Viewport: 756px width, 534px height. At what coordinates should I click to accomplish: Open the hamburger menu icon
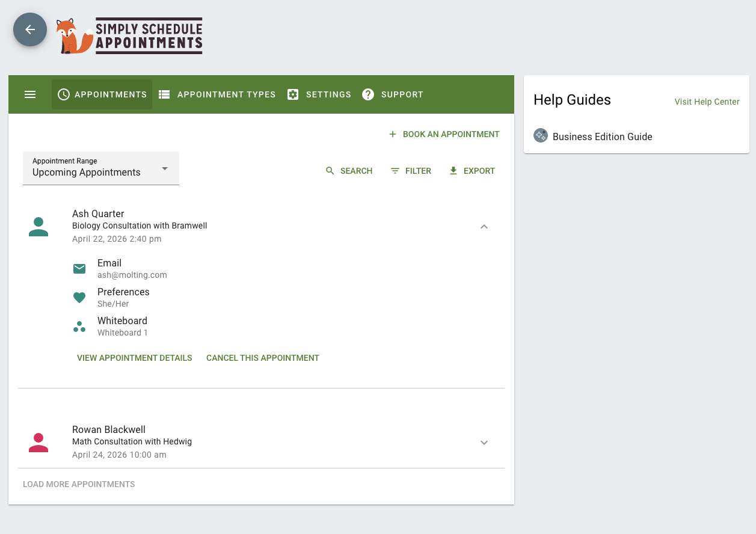[30, 94]
